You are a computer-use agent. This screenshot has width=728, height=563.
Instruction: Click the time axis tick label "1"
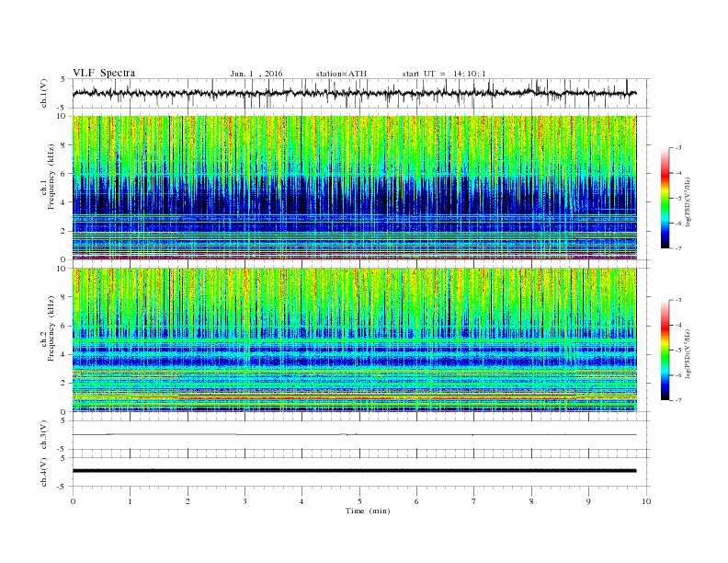point(130,501)
